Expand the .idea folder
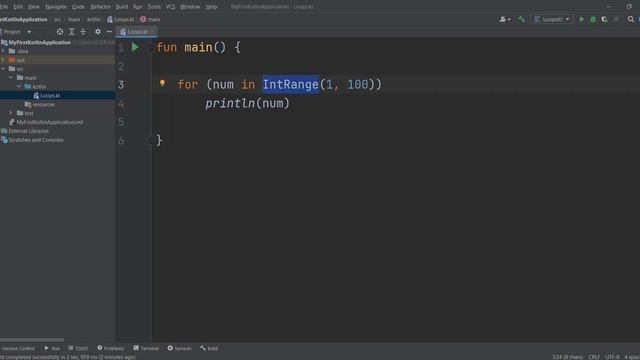This screenshot has width=640, height=360. tap(3, 51)
